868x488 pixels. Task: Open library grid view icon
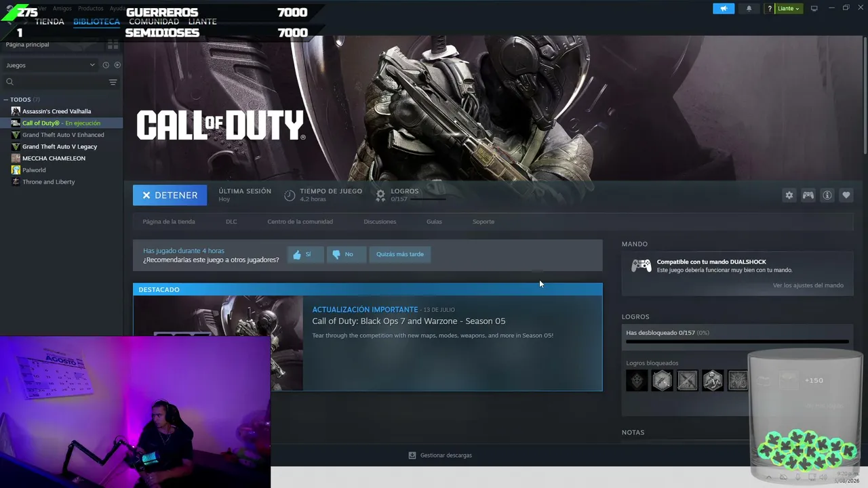(x=113, y=45)
